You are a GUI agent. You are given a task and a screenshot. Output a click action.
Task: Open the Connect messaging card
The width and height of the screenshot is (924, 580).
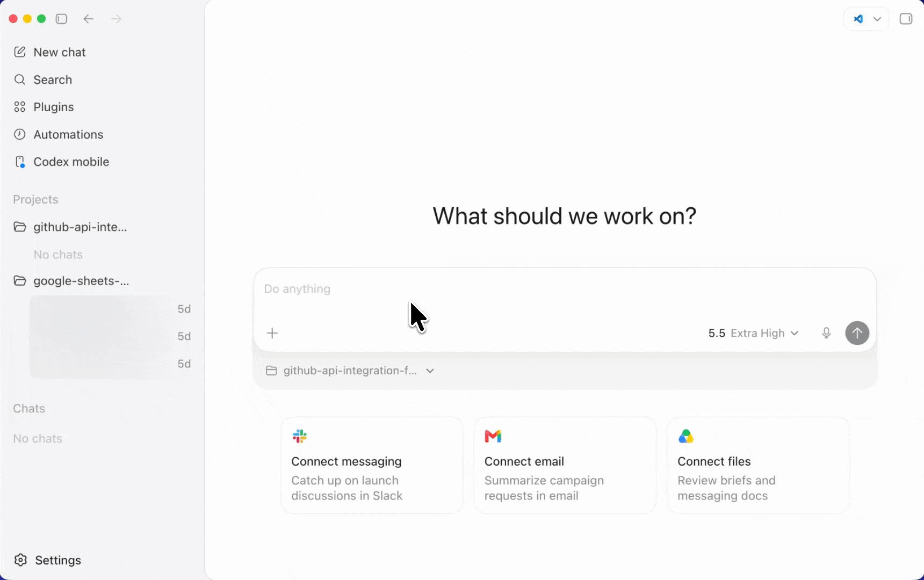(372, 465)
